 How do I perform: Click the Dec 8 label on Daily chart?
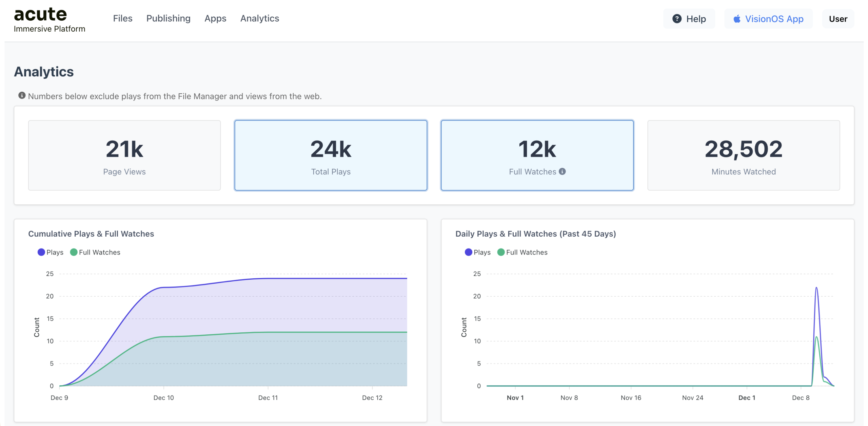tap(801, 397)
